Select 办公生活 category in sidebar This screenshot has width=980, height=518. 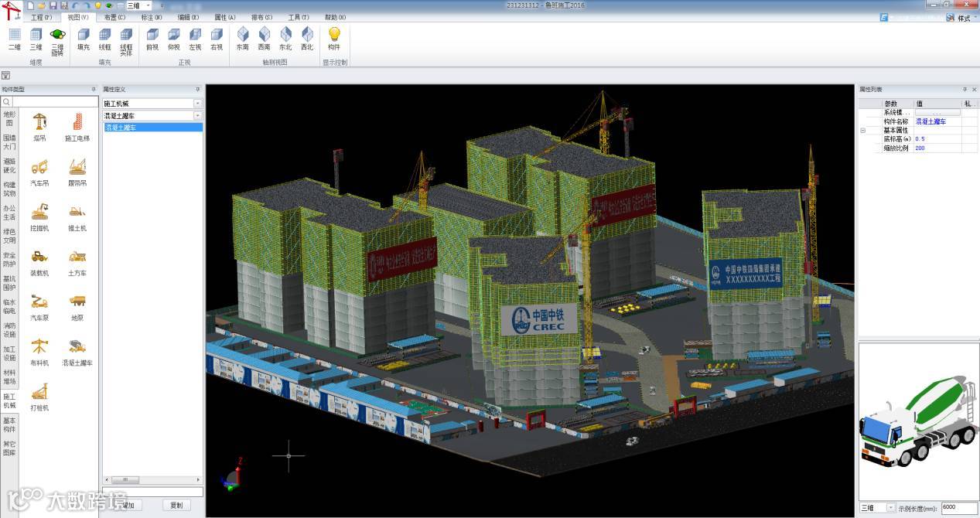[x=9, y=213]
